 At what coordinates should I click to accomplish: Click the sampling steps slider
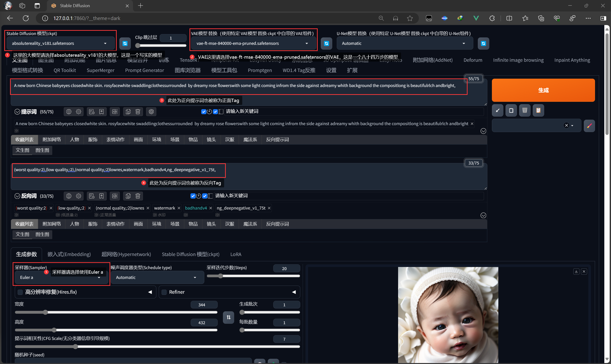point(253,276)
